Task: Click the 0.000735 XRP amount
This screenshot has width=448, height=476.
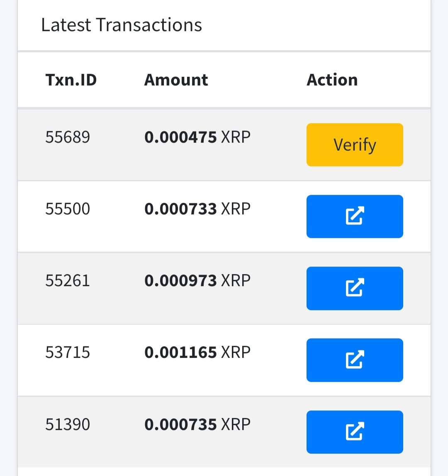Action: pos(197,425)
